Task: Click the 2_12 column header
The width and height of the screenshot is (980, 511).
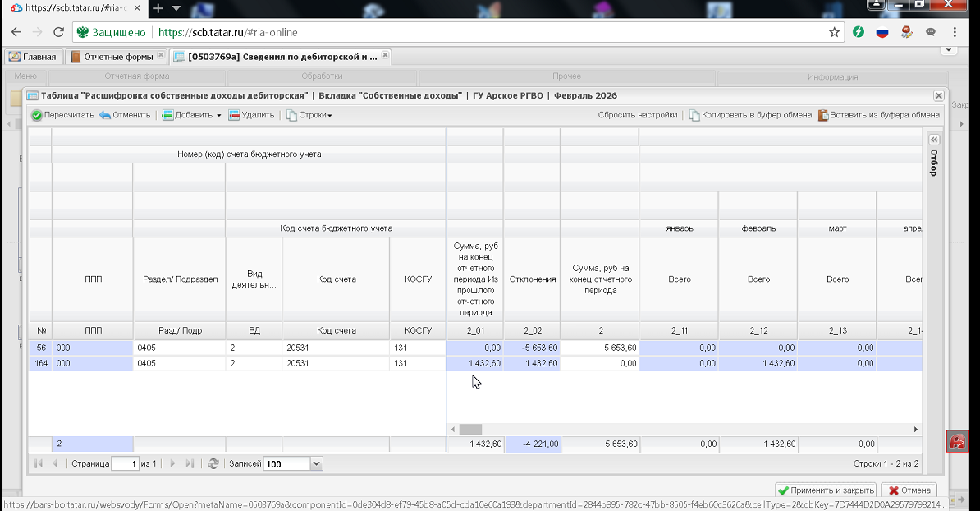Action: point(758,330)
